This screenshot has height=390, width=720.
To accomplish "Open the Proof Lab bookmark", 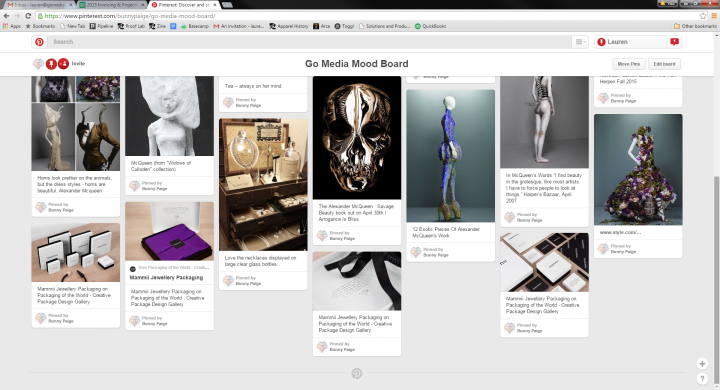I will point(131,26).
